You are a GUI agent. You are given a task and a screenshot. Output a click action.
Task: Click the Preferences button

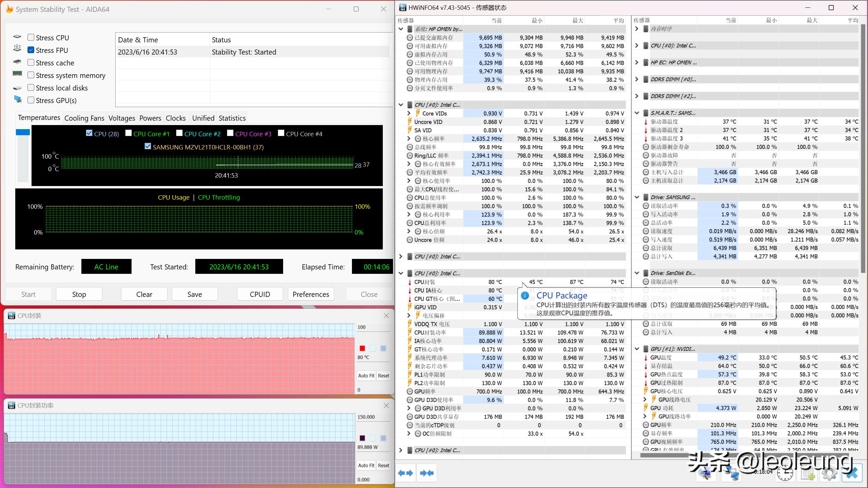pos(311,294)
